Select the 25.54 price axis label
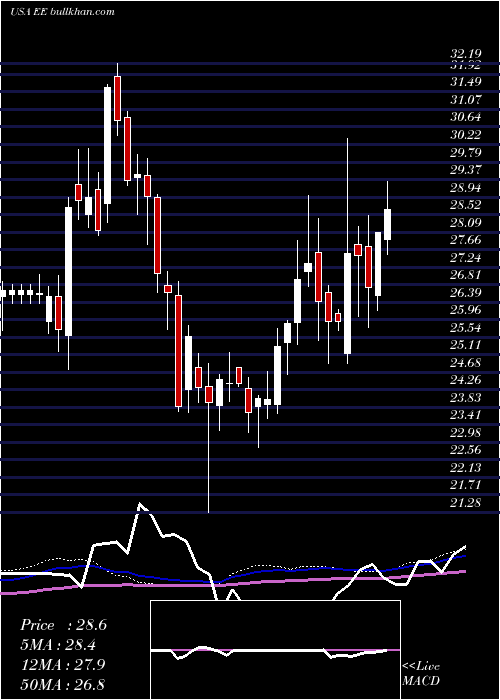500x700 pixels. click(x=465, y=328)
